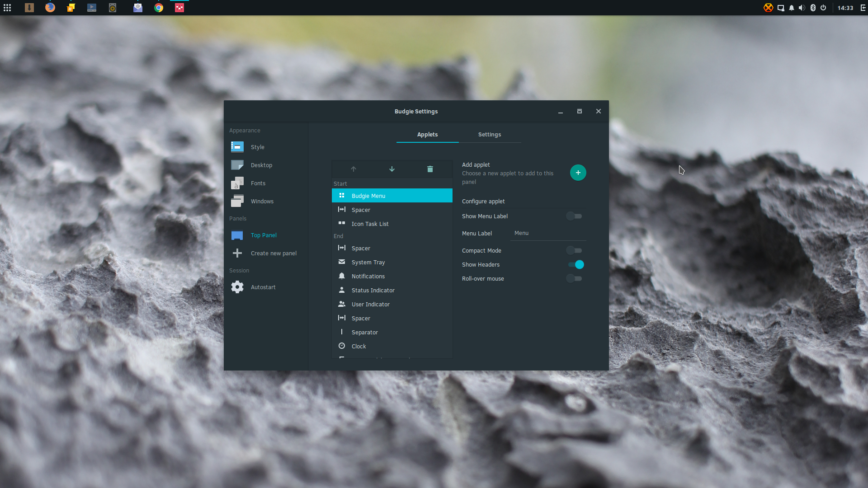Click the Menu Label text field

tap(549, 233)
